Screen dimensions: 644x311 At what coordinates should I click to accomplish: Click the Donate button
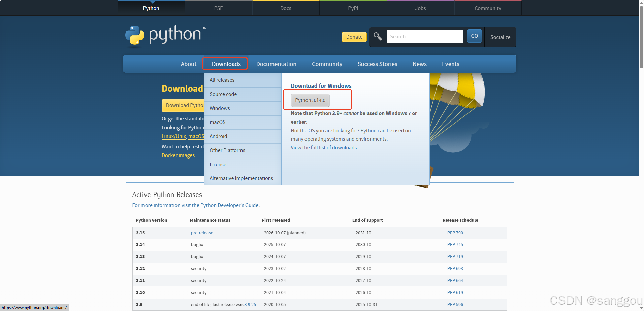[354, 37]
